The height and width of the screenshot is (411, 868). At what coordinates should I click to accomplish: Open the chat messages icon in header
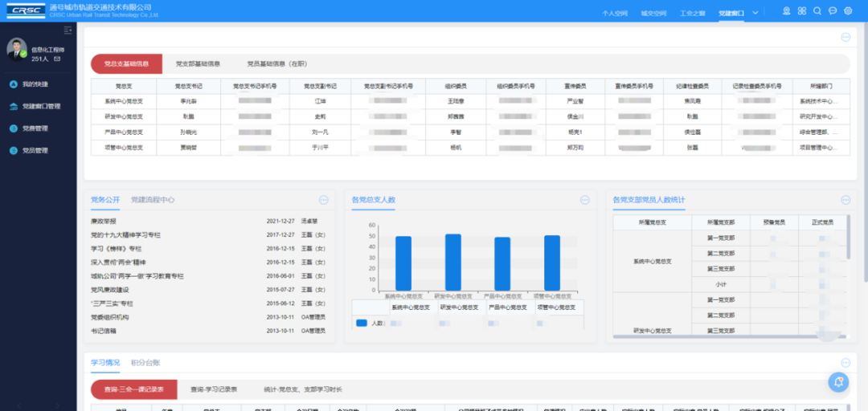click(833, 11)
